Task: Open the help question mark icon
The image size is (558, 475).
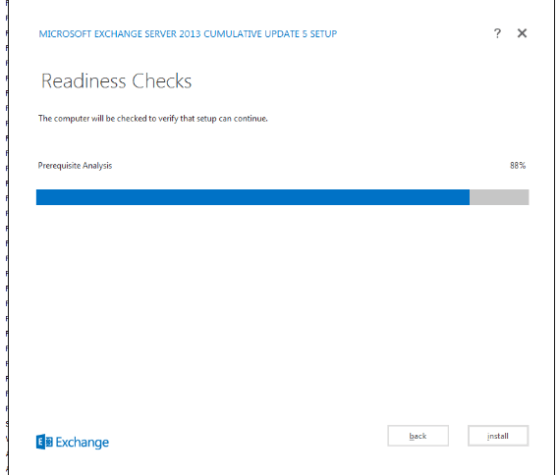Action: 497,33
